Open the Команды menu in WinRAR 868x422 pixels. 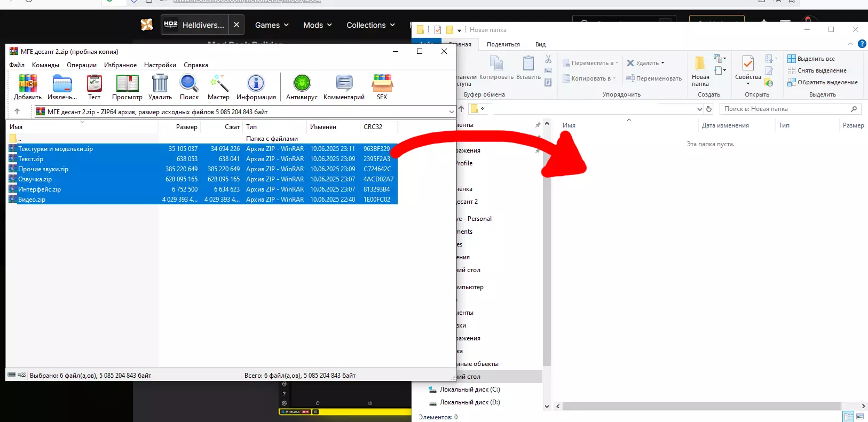[45, 65]
